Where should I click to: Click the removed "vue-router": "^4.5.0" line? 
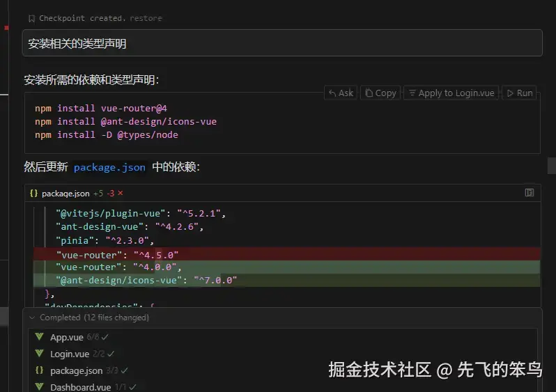click(287, 254)
